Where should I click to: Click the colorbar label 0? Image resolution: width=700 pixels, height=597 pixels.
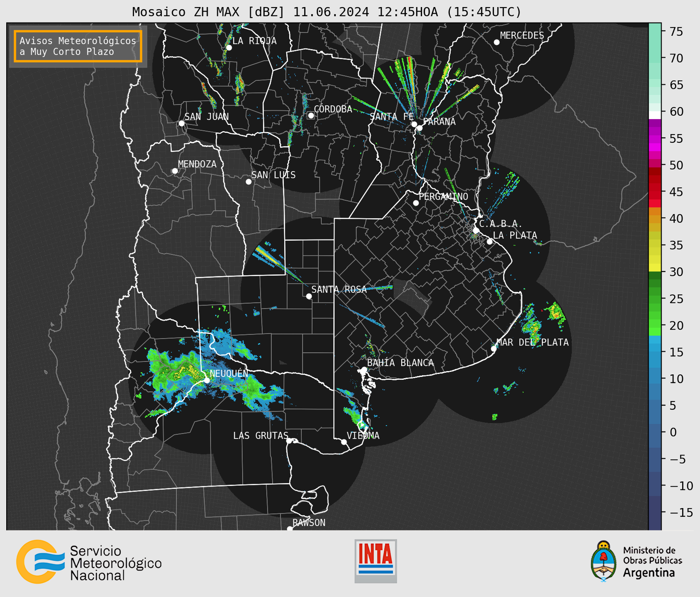pos(673,432)
